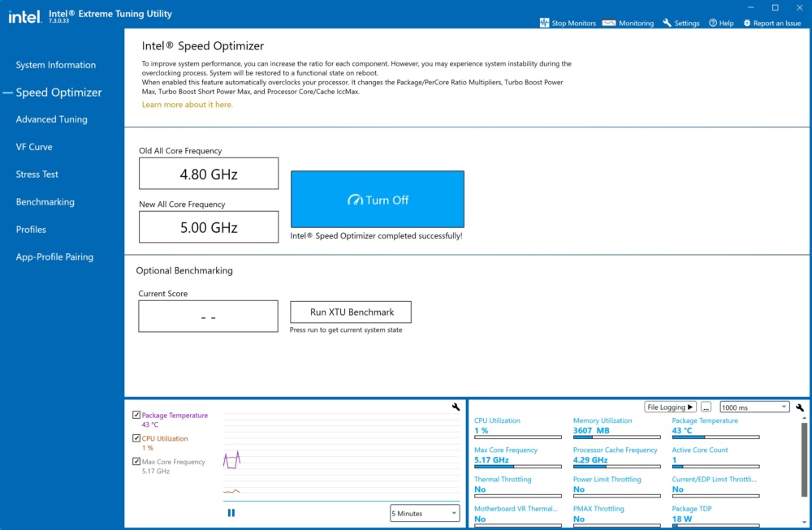812x530 pixels.
Task: Click New All Core Frequency 5.00 GHz box
Action: pos(209,226)
